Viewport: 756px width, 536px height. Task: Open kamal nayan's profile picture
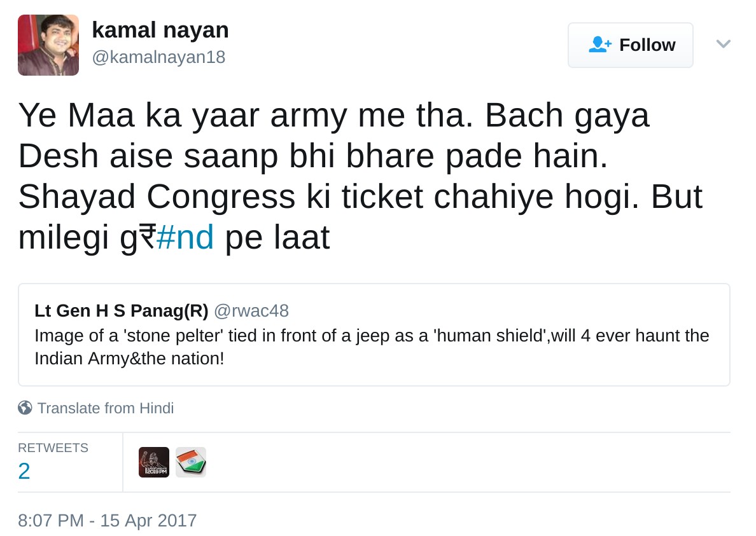[x=48, y=45]
